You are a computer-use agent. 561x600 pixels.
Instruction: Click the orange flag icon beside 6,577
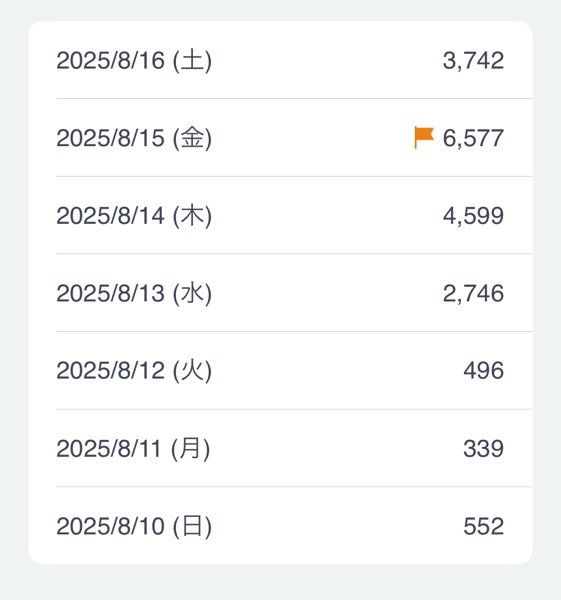pos(424,138)
